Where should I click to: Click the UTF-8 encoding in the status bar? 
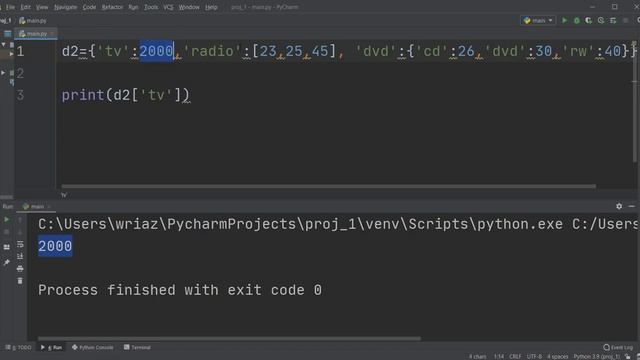[x=534, y=357]
